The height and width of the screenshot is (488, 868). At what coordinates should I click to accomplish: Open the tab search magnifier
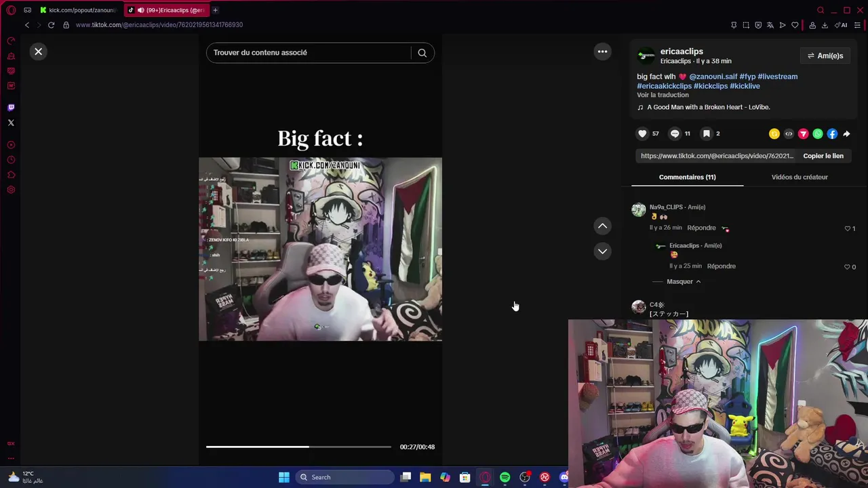(x=821, y=10)
